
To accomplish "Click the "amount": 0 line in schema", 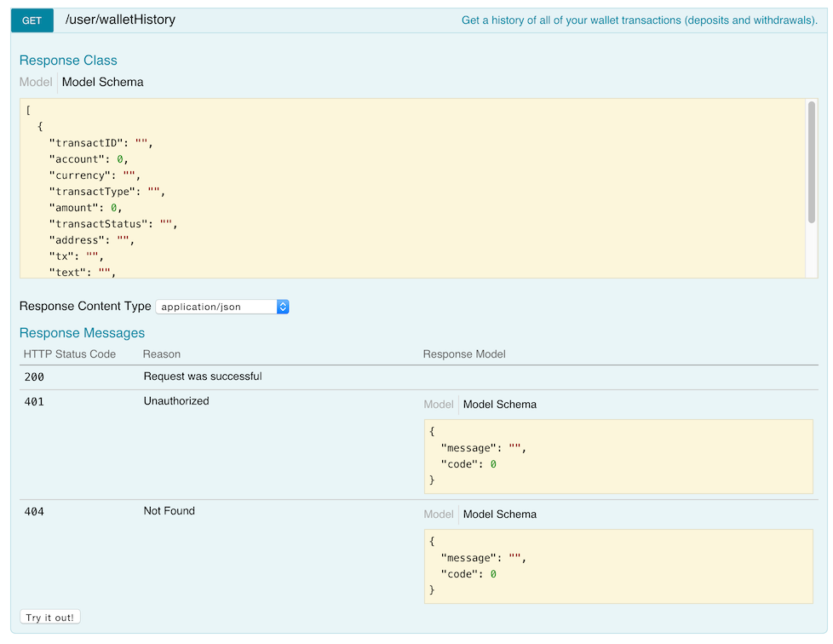I will tap(85, 208).
